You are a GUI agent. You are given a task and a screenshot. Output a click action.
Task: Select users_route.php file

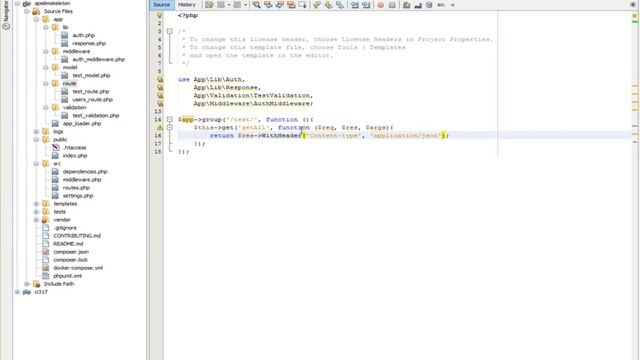[x=92, y=99]
